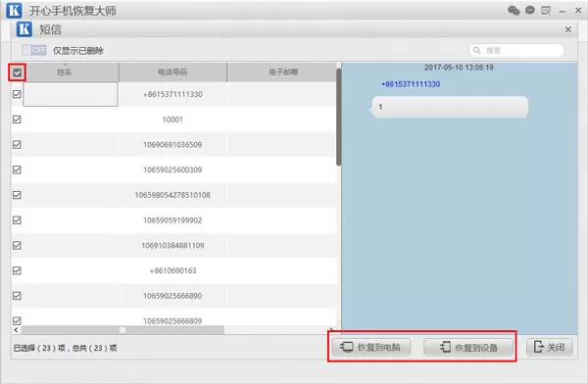Click the 电话号码 column header
The height and width of the screenshot is (384, 588).
(x=172, y=72)
